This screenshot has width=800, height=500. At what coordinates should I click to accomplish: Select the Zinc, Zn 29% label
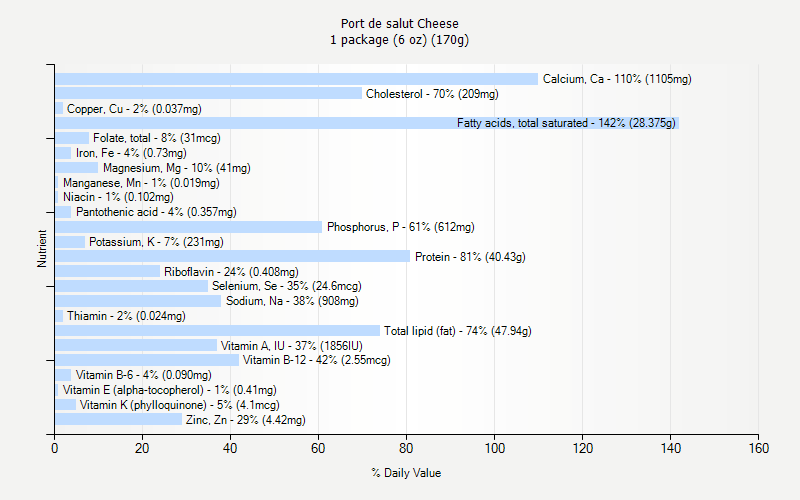[245, 420]
